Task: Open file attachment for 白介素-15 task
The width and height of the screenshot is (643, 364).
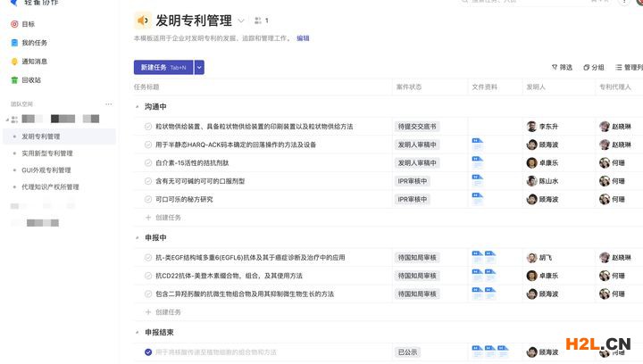Action: [477, 162]
